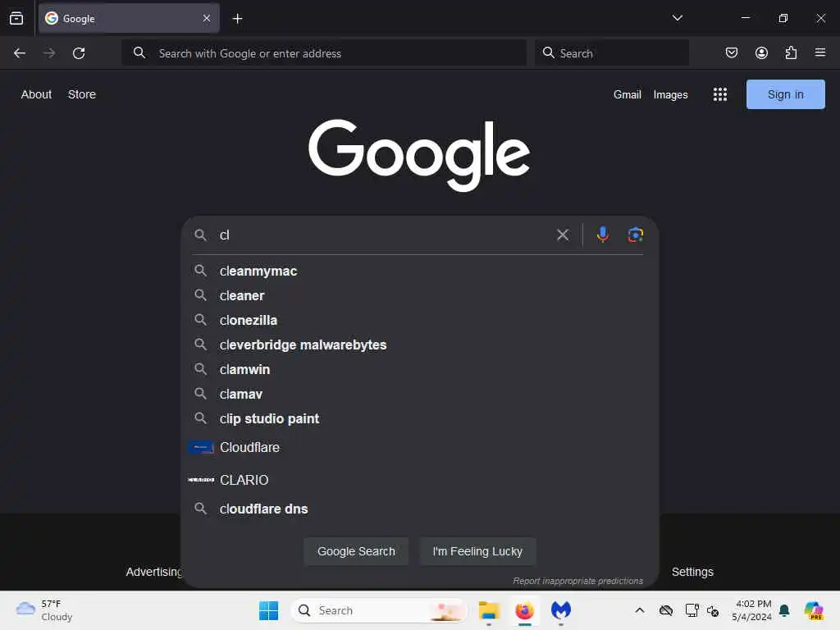Open Report inappropriate predictions link
This screenshot has height=630, width=840.
coord(578,581)
